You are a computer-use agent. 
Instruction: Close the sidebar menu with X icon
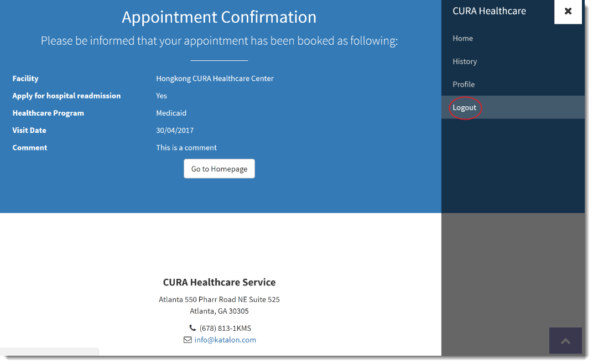(568, 11)
